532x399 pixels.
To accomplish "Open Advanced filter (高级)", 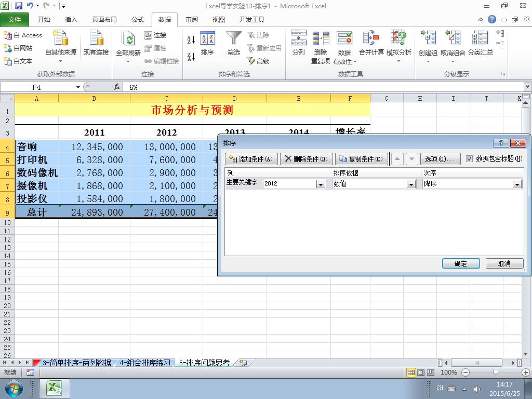I will click(258, 61).
